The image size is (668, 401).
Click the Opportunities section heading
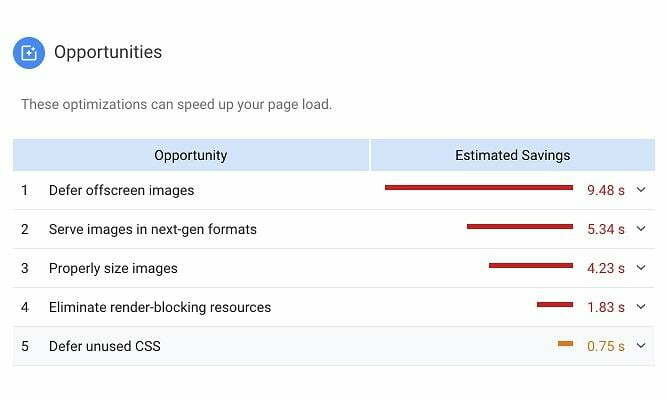click(x=107, y=52)
